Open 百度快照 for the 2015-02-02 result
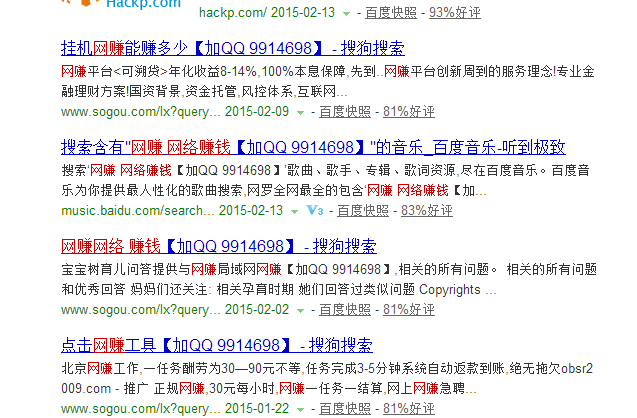Image resolution: width=637 pixels, height=418 pixels. 345,310
